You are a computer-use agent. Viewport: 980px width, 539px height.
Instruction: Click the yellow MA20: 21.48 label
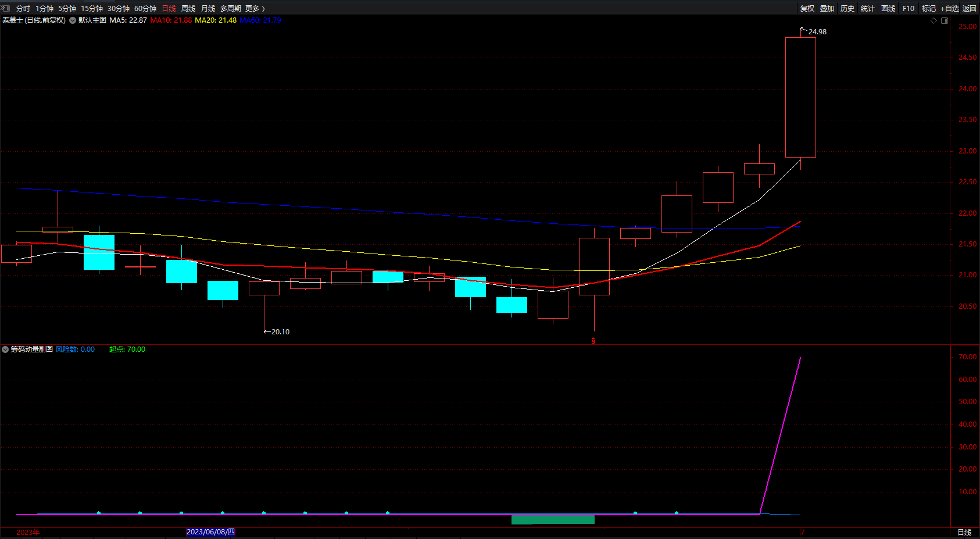[x=216, y=20]
